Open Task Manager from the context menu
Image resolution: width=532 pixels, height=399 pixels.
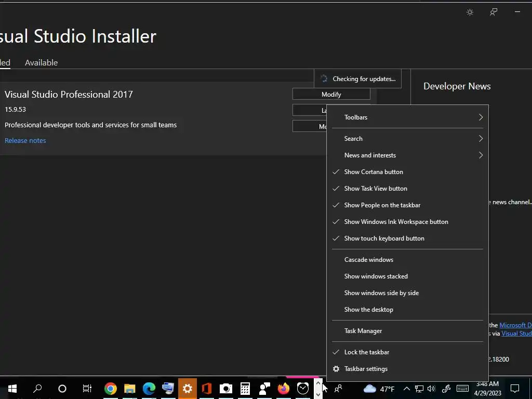point(407,331)
